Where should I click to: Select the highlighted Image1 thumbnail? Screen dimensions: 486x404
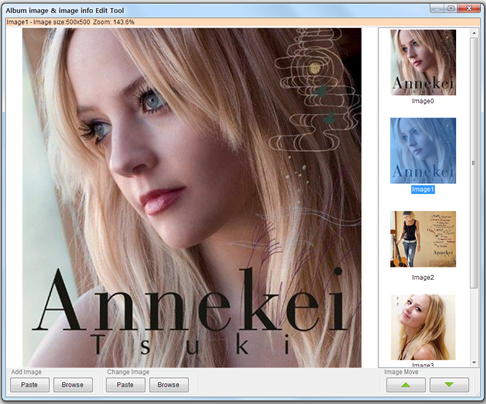[423, 150]
